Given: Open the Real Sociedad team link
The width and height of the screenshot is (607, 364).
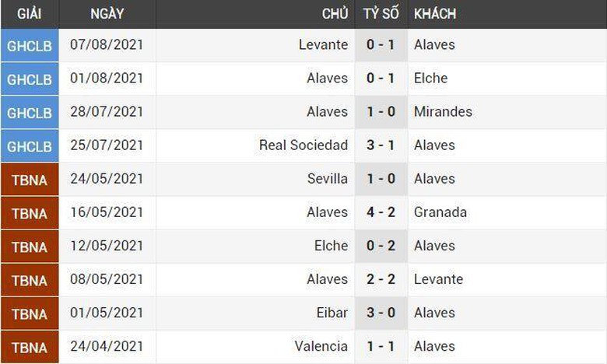Looking at the screenshot, I should (303, 145).
